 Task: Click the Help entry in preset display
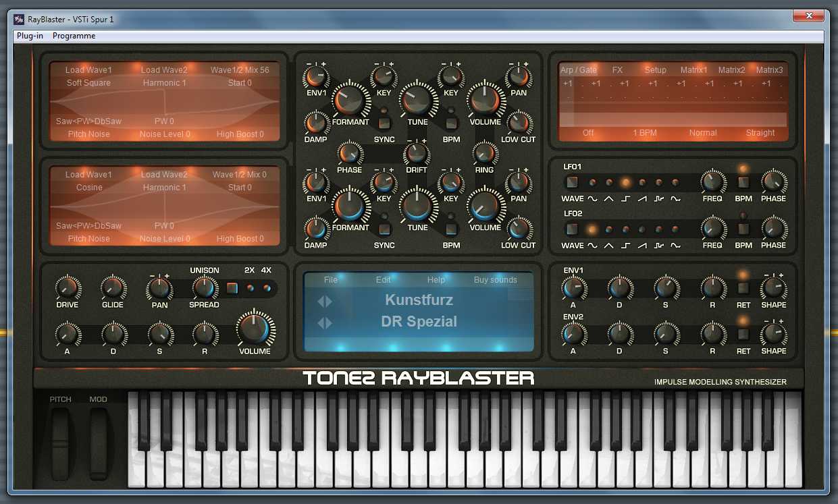point(436,280)
